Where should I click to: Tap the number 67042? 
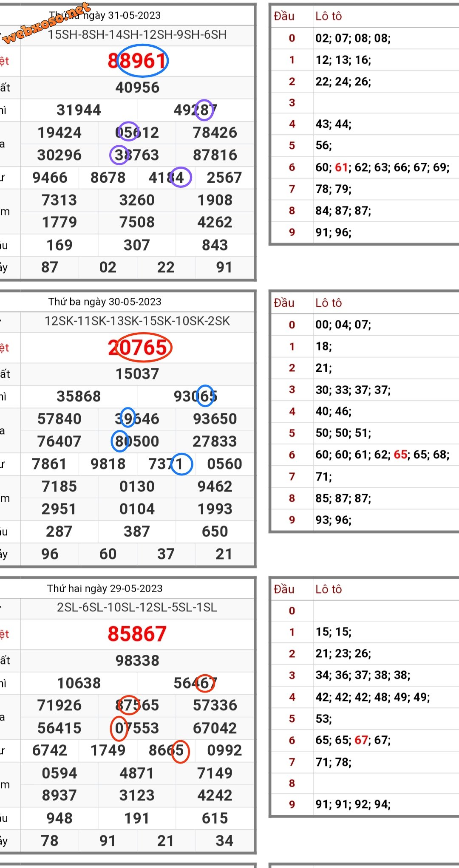pos(215,728)
